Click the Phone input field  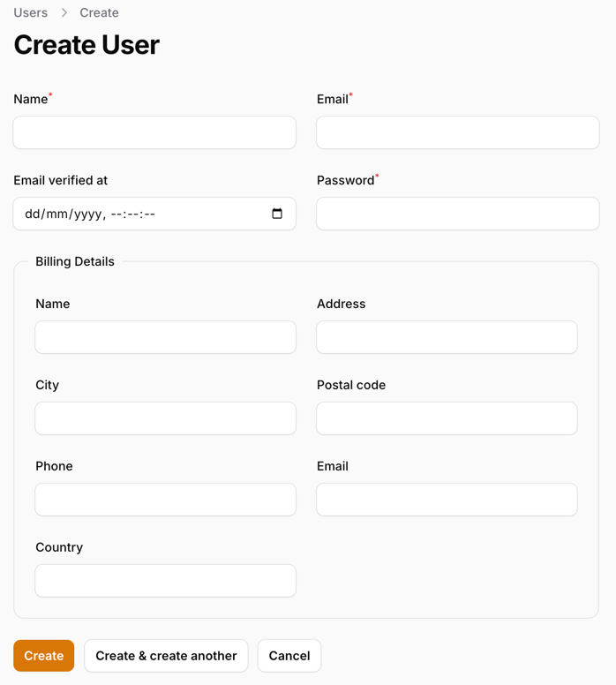click(x=165, y=500)
